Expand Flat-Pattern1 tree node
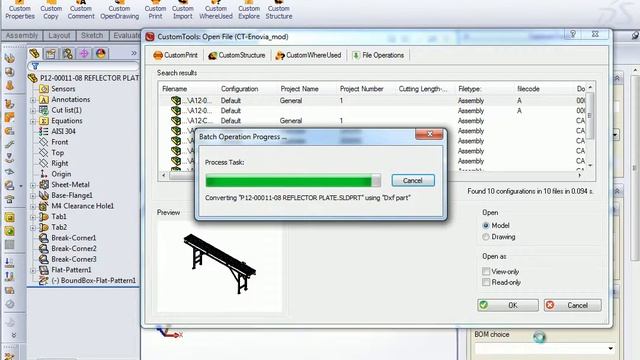 tap(33, 270)
